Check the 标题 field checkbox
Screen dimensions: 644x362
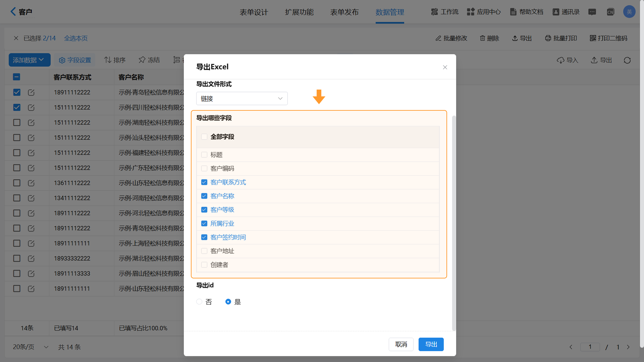[x=204, y=155]
